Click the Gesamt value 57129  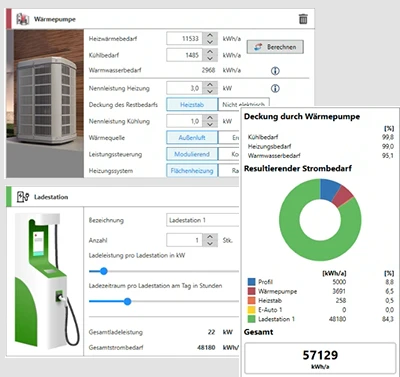tap(320, 355)
